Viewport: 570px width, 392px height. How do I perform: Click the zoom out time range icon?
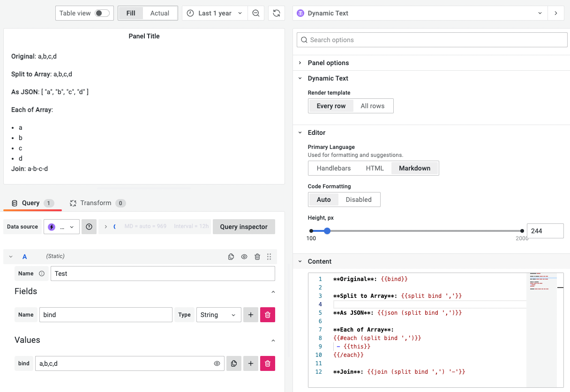pyautogui.click(x=256, y=13)
